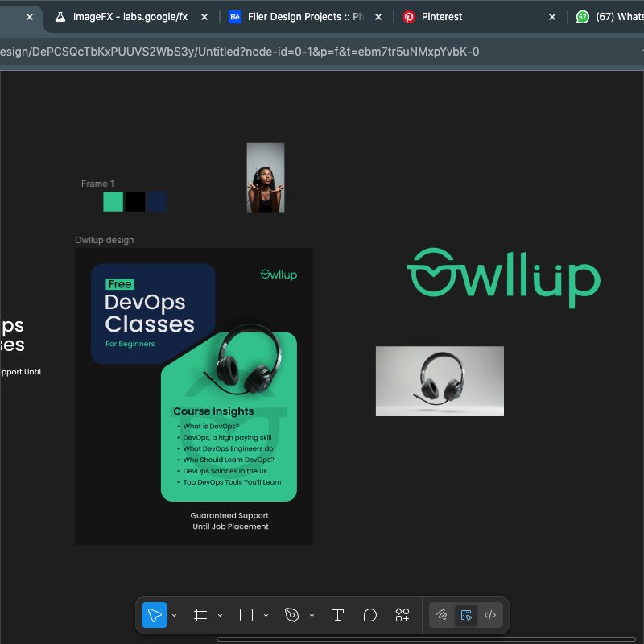This screenshot has width=644, height=644.
Task: Select 'DevOps Salaries in the UK' bullet
Action: tap(225, 471)
